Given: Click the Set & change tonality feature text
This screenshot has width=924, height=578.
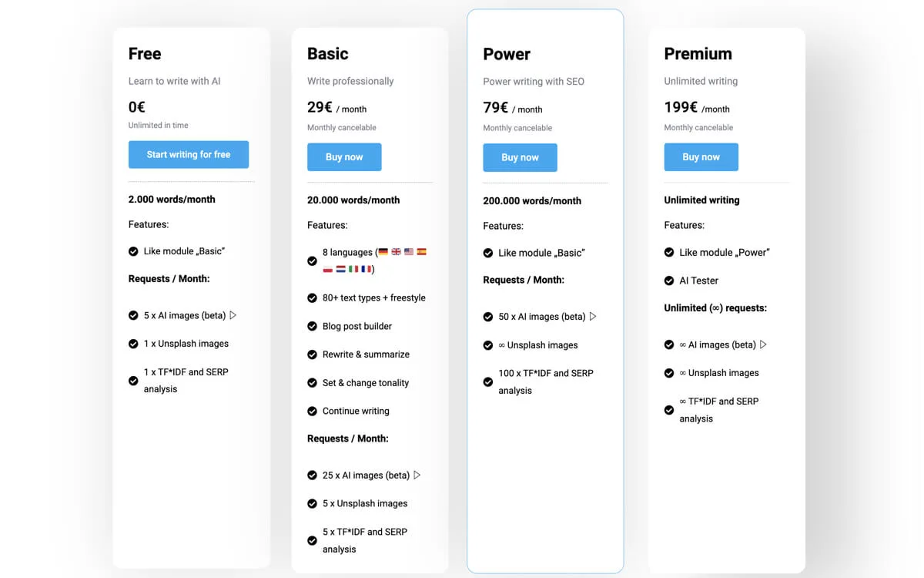Looking at the screenshot, I should (365, 383).
